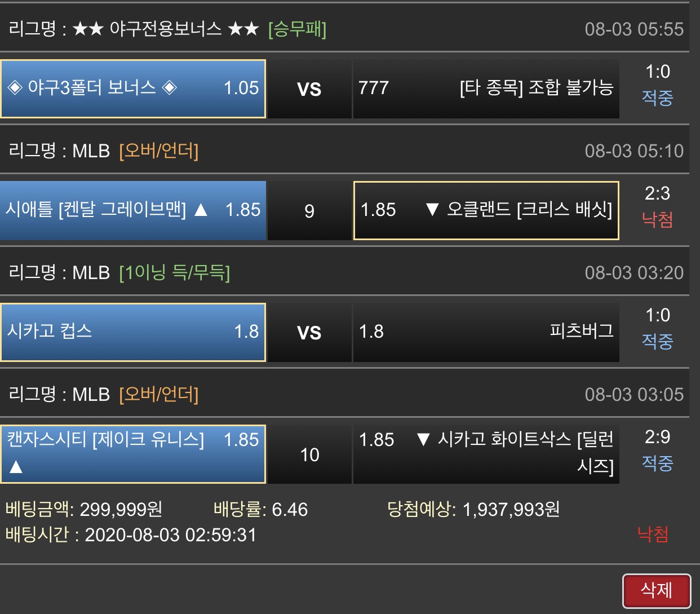This screenshot has height=614, width=700.
Task: Select the 야구3폴더 보너스 1.05 bet cell
Action: 133,89
